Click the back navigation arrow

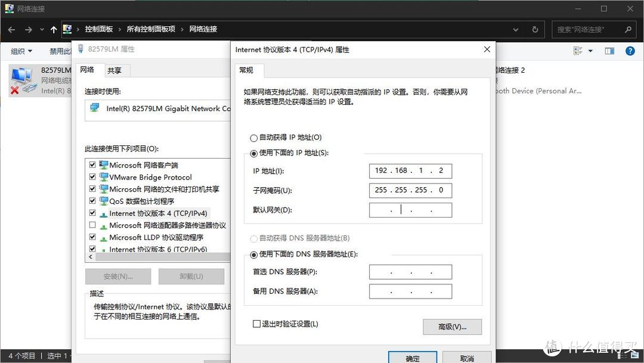[x=11, y=29]
